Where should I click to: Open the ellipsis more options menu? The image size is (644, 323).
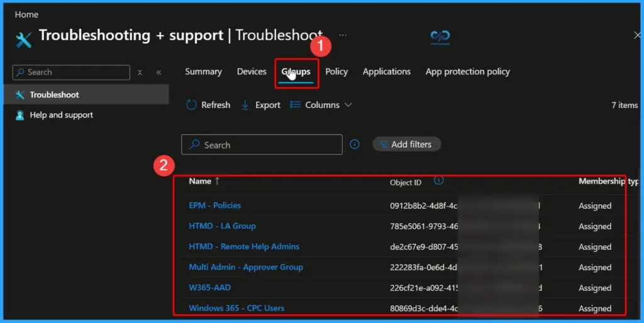click(x=343, y=35)
